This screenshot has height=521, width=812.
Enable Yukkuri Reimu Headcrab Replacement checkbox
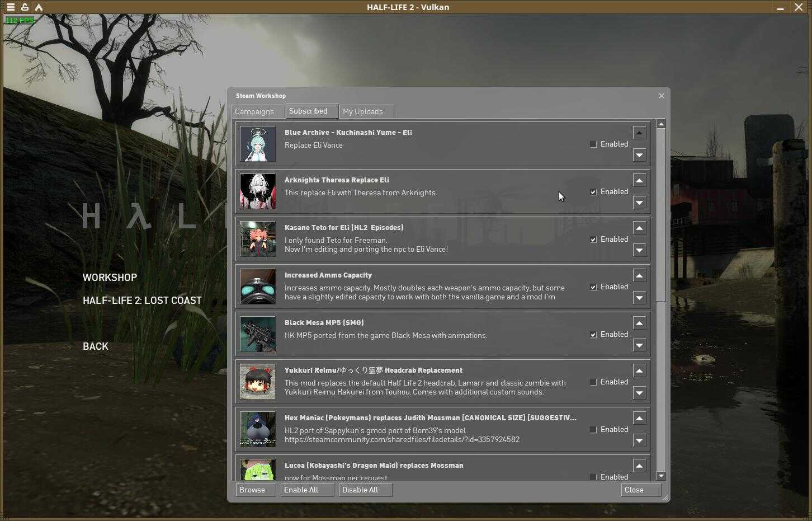click(593, 382)
